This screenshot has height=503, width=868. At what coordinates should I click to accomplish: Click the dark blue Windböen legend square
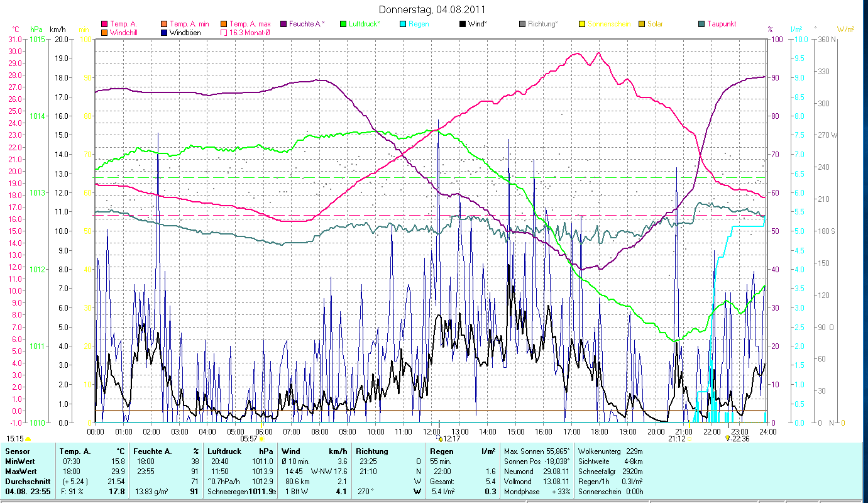(163, 32)
